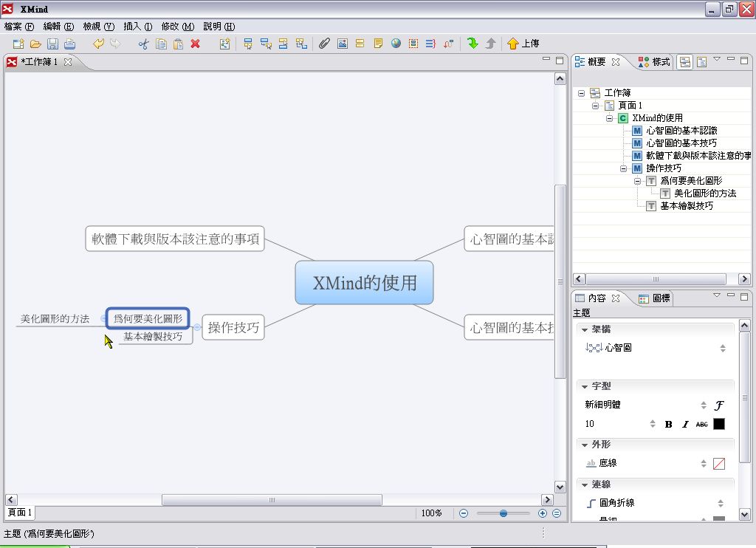Insert an image into the topic
Viewport: 756px width, 548px height.
tap(343, 44)
